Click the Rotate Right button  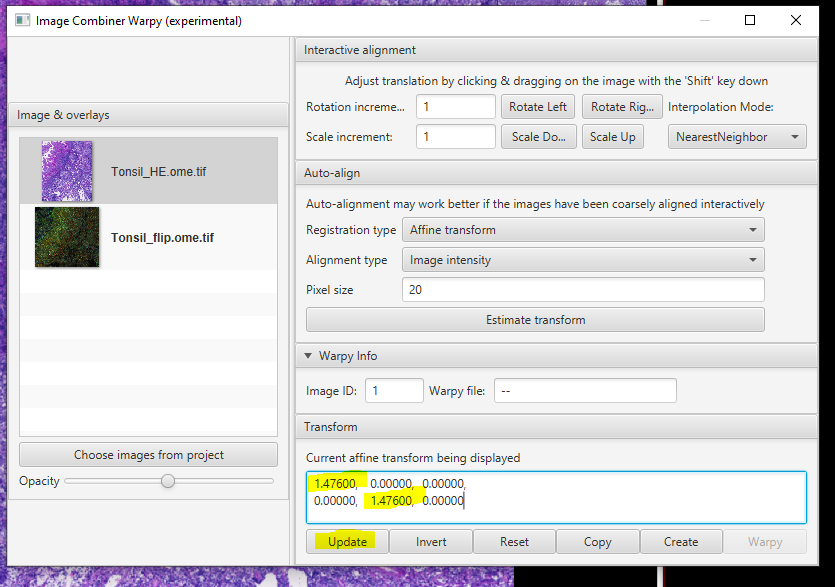pos(621,107)
